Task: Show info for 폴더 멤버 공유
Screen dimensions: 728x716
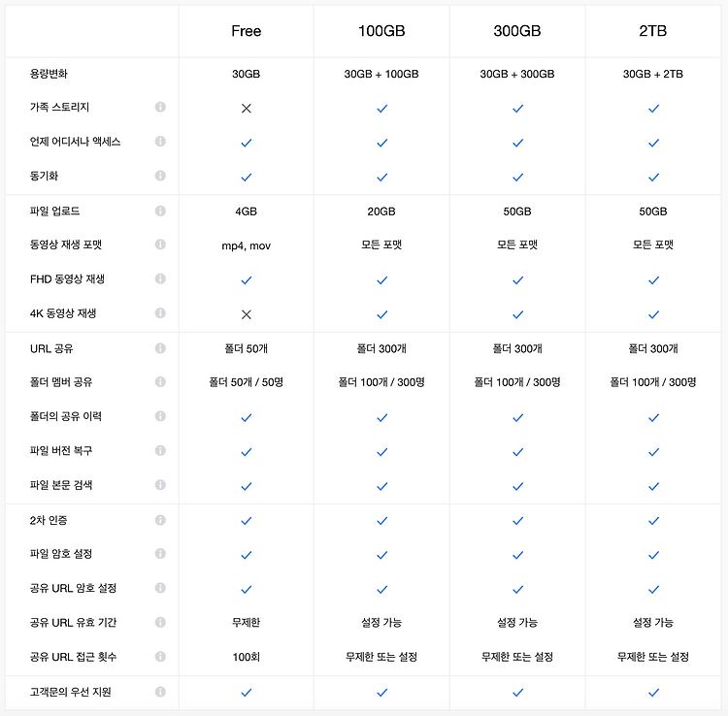Action: (x=160, y=381)
